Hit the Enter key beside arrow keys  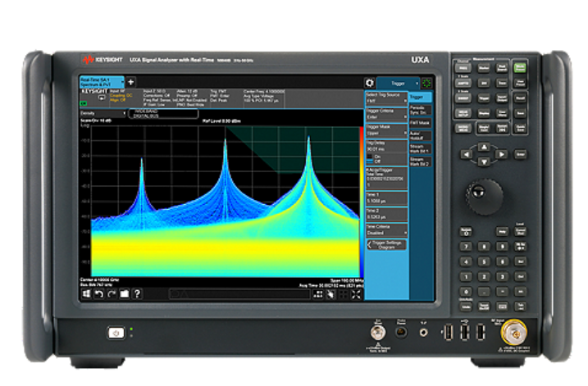pos(520,154)
